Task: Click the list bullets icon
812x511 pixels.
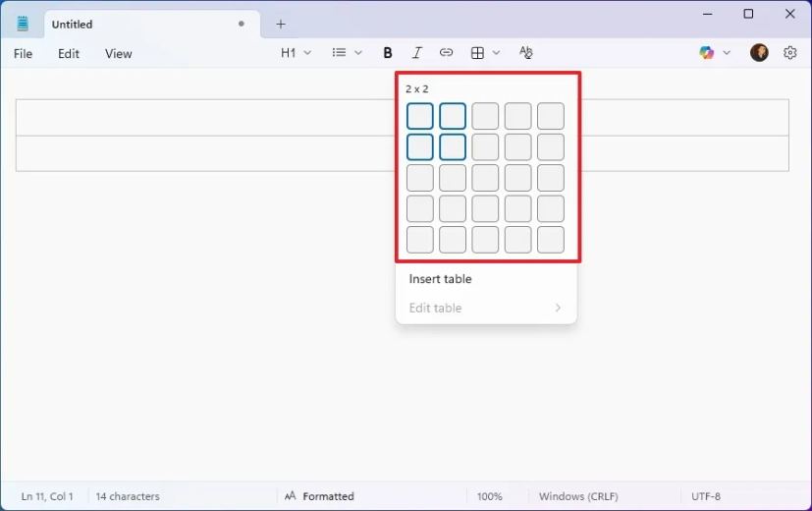Action: click(x=340, y=53)
